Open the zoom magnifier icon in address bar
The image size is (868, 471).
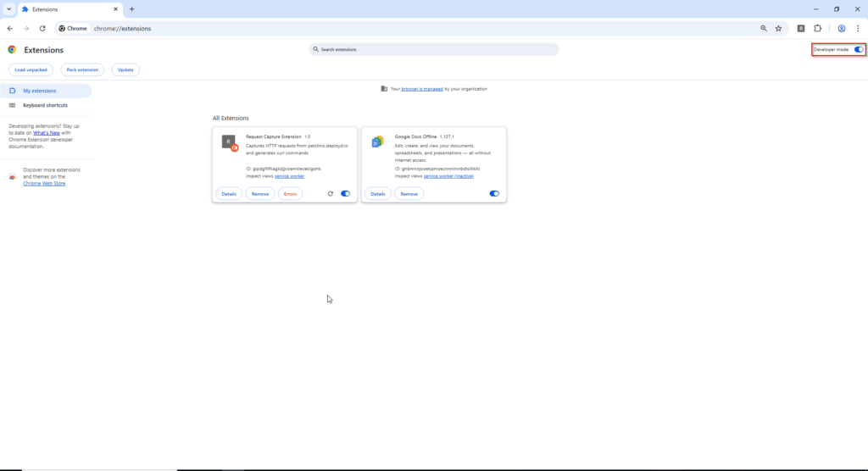764,28
